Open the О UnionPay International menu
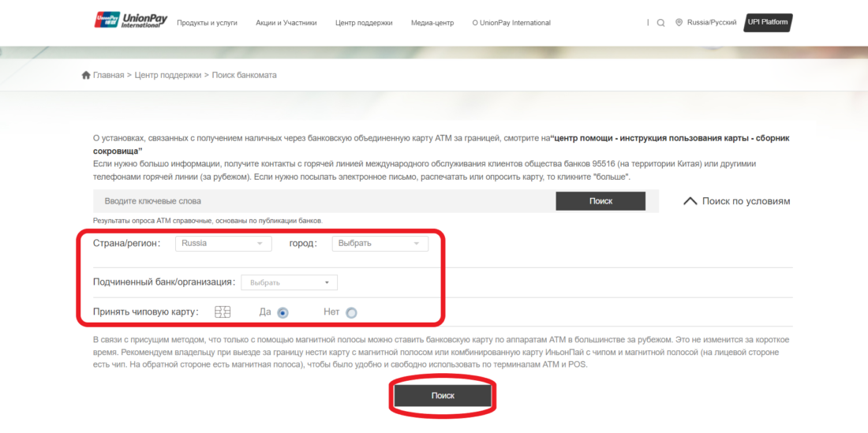The image size is (868, 433). 511,23
